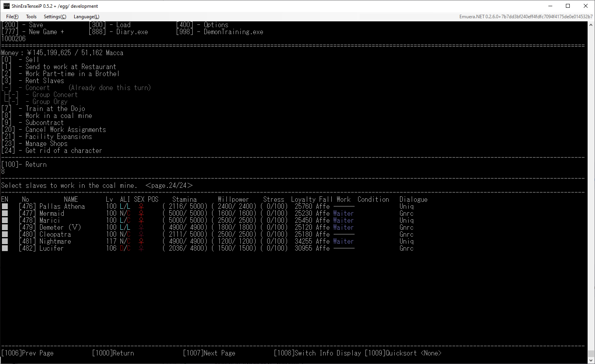595x364 pixels.
Task: Open the Language menu
Action: click(x=86, y=17)
